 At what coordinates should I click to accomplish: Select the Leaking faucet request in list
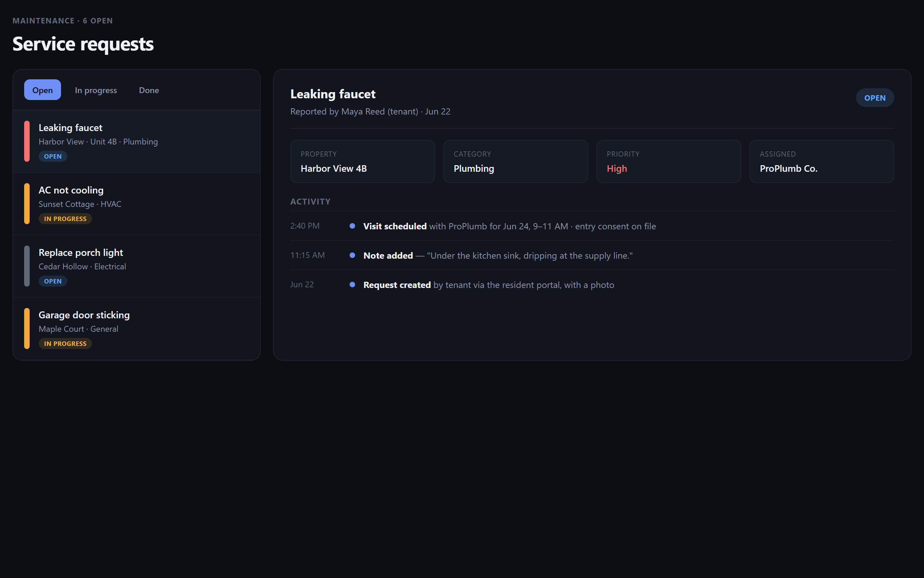click(x=137, y=141)
